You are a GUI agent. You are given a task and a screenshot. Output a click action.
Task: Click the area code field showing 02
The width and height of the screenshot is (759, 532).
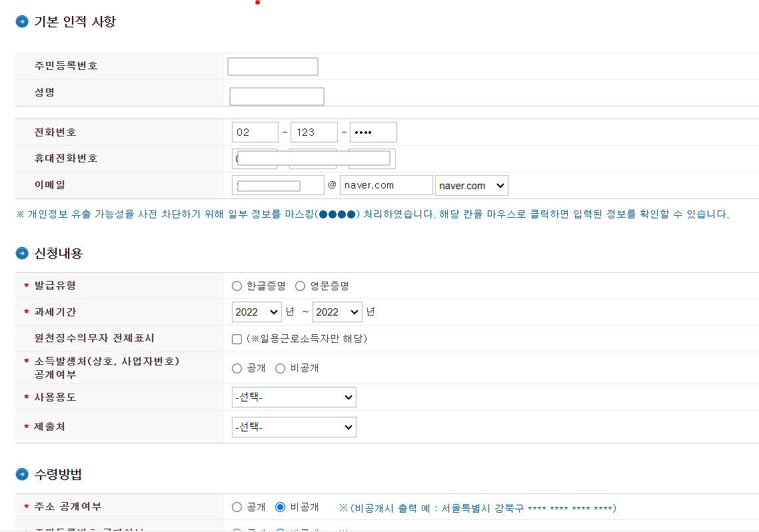point(255,132)
